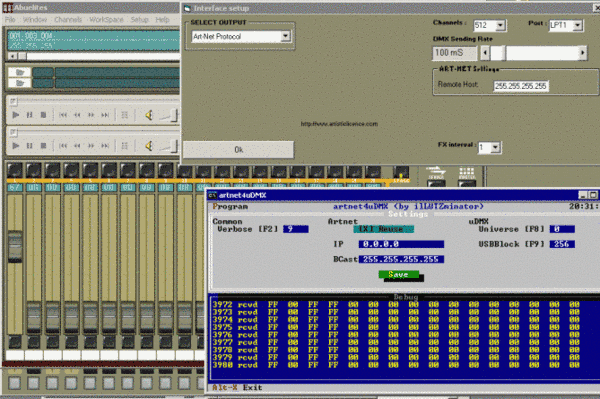This screenshot has width=600, height=399.
Task: Open the Setup menu
Action: click(139, 20)
